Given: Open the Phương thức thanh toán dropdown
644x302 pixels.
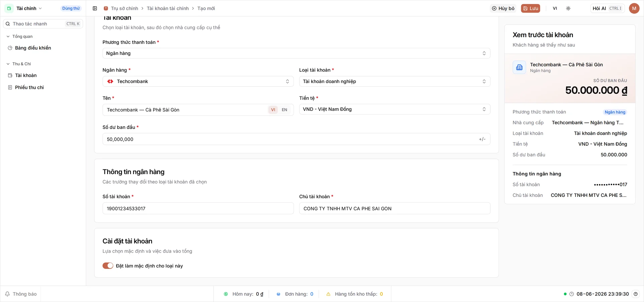Looking at the screenshot, I should [x=297, y=53].
